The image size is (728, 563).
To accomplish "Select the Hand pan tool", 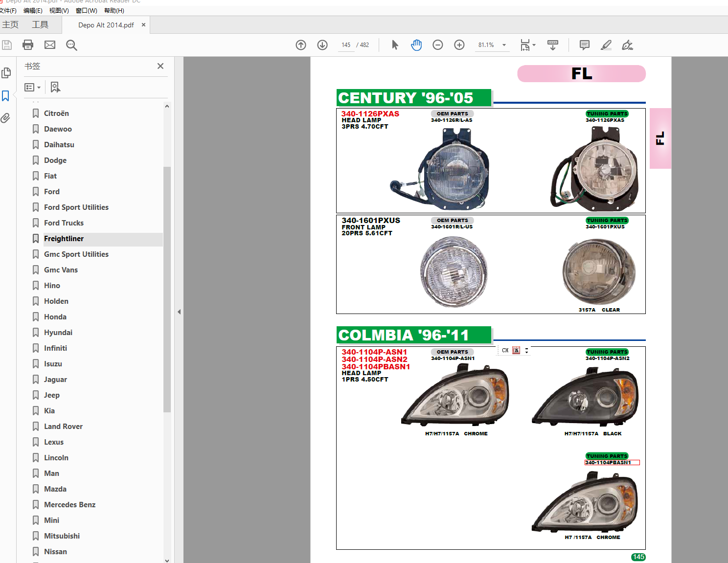I will pyautogui.click(x=416, y=45).
